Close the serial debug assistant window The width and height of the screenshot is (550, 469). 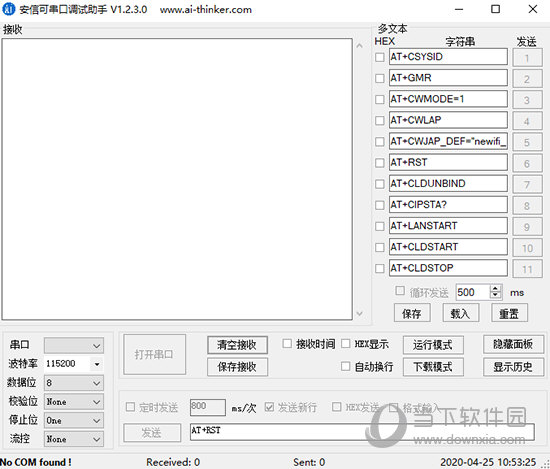tap(533, 9)
